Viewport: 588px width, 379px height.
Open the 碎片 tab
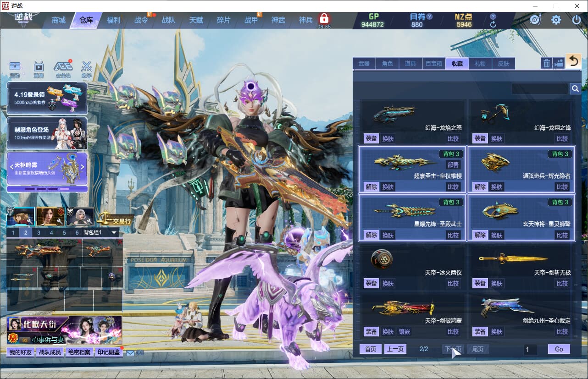tap(223, 20)
